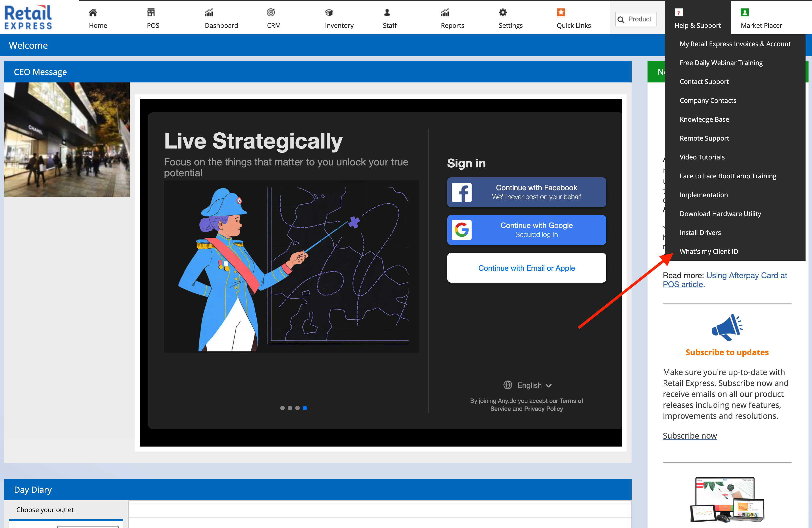Click the Home house icon
This screenshot has height=528, width=812.
click(93, 13)
